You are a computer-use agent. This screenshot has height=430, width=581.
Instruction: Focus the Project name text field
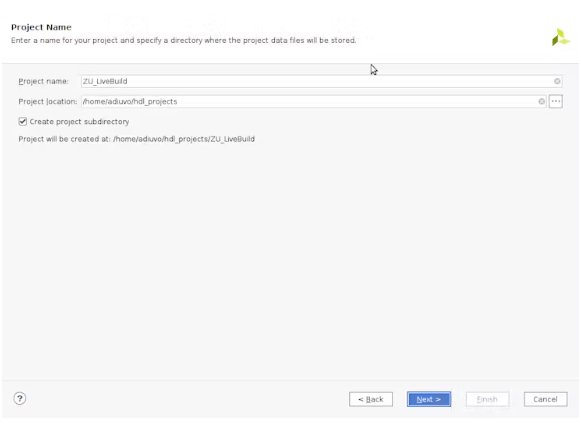coord(321,81)
